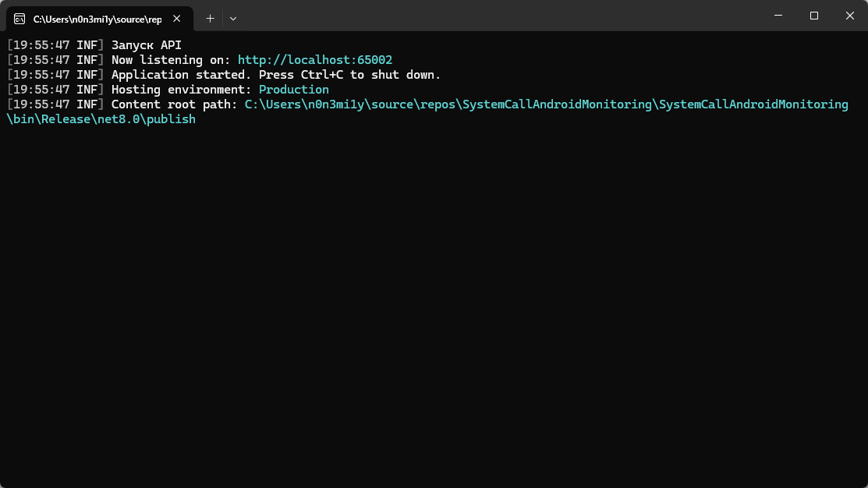Minimize the terminal window
This screenshot has width=868, height=488.
click(778, 16)
